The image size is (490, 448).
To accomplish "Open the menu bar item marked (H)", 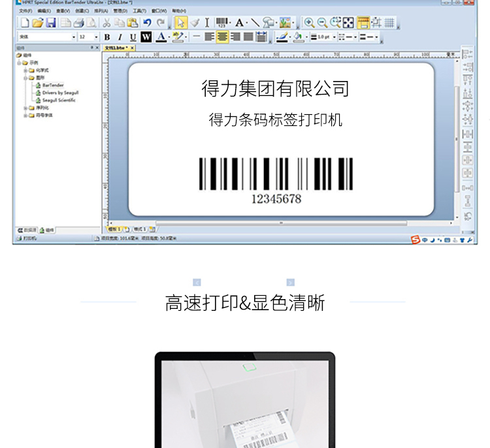I will [179, 11].
